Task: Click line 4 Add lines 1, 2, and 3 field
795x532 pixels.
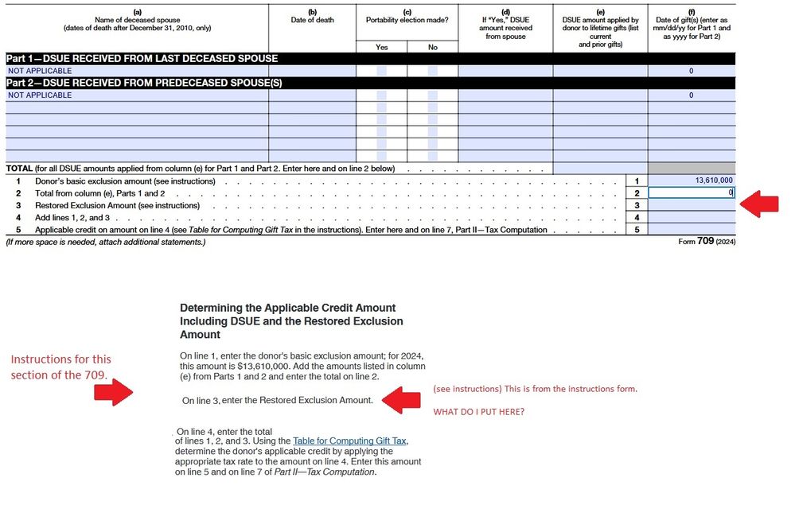Action: click(692, 217)
